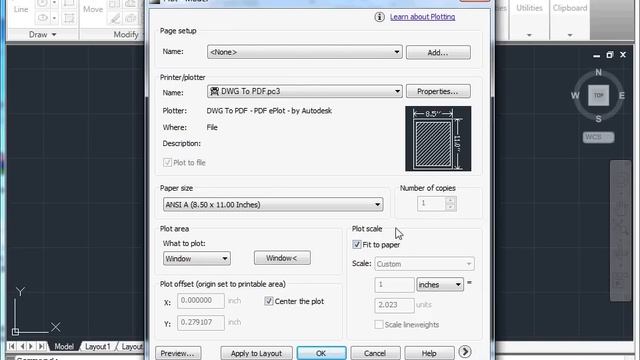
Task: Confirm the plot with OK
Action: [321, 353]
